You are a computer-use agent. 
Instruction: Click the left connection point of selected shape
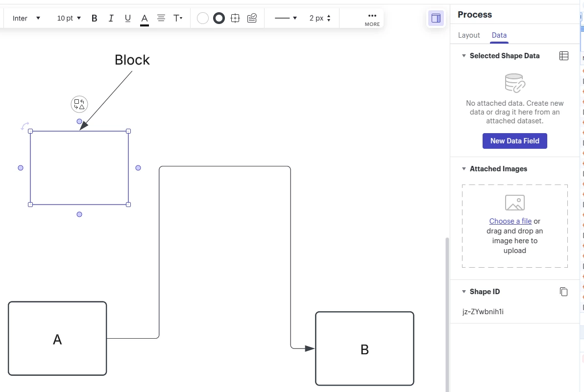(x=21, y=168)
